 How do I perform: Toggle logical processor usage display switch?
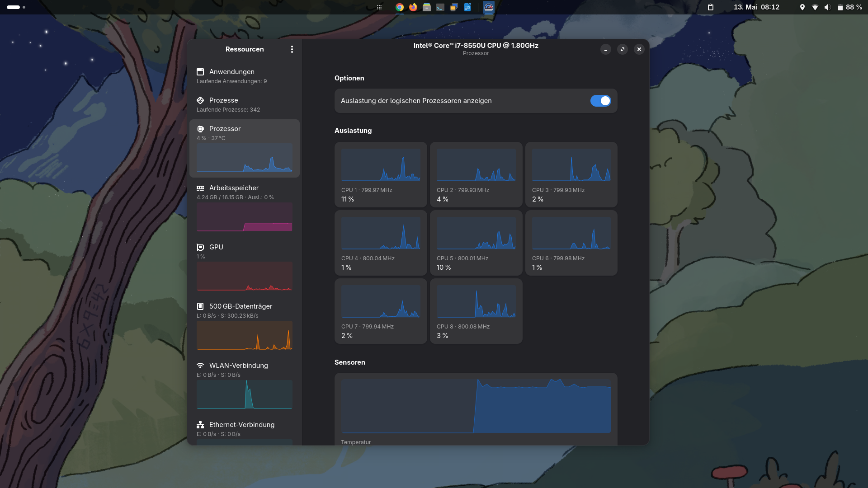click(x=600, y=101)
